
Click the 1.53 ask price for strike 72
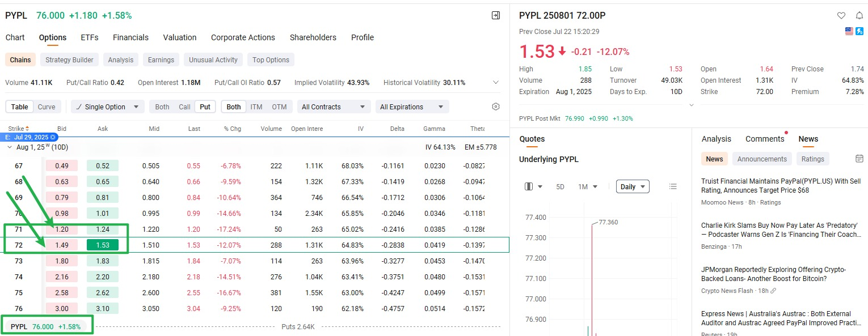coord(103,245)
